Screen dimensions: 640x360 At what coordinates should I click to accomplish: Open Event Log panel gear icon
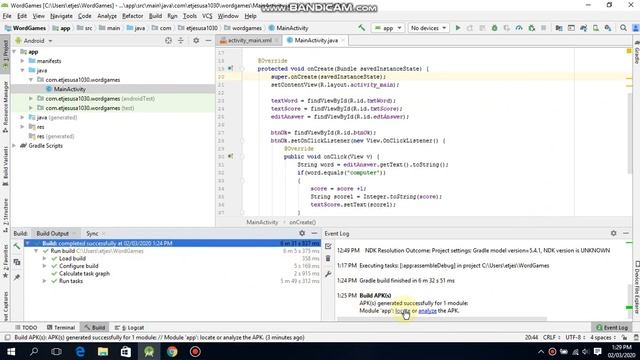coord(613,233)
